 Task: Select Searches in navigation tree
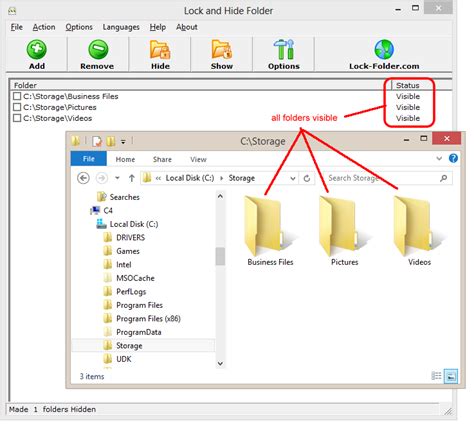tap(125, 197)
